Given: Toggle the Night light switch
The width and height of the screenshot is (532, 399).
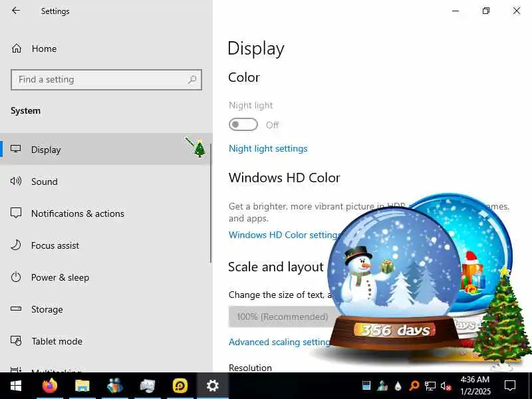Looking at the screenshot, I should click(x=243, y=124).
